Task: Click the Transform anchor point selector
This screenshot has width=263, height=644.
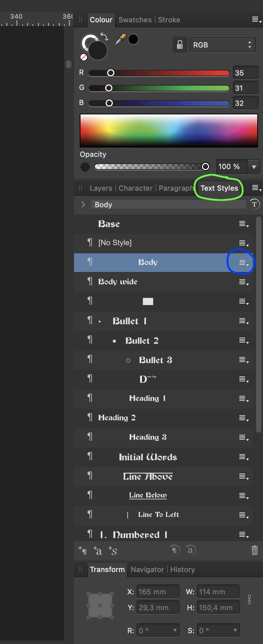Action: [101, 606]
